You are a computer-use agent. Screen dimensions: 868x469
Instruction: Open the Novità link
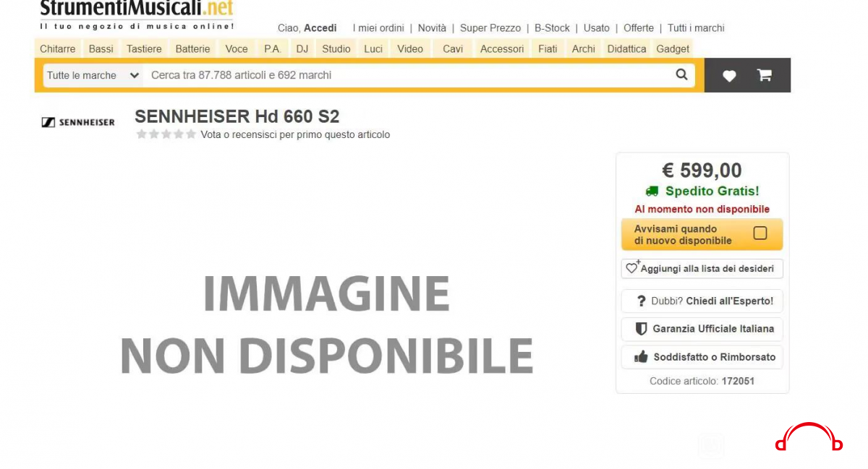pyautogui.click(x=432, y=28)
